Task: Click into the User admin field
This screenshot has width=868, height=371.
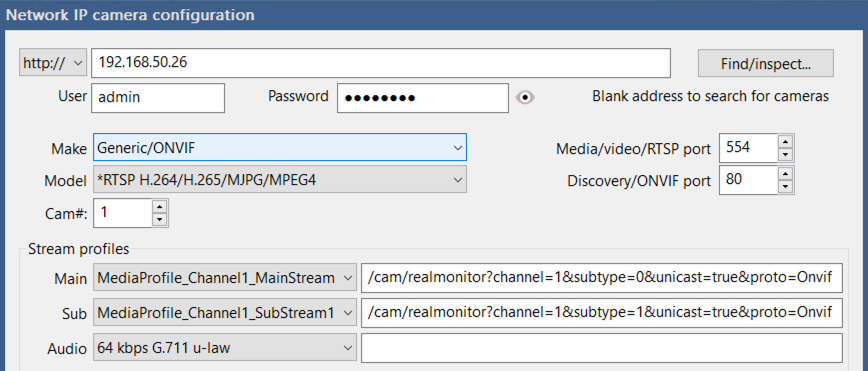Action: [158, 98]
